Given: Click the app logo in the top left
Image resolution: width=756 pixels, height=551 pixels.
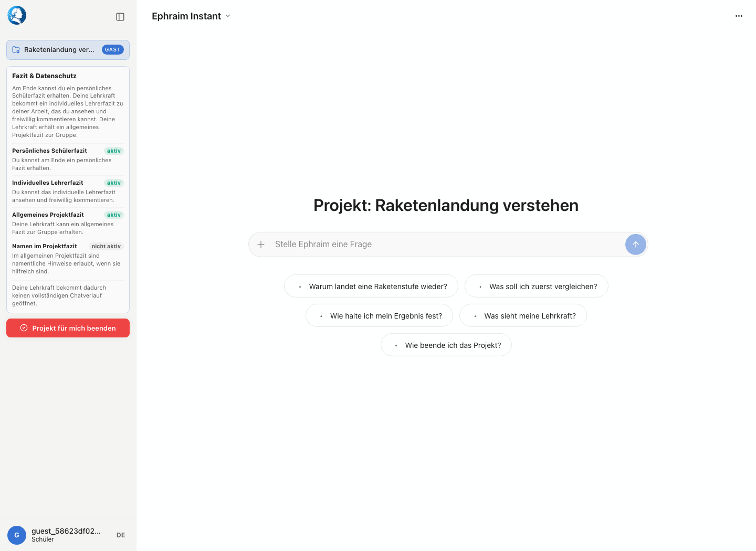Looking at the screenshot, I should click(x=17, y=16).
